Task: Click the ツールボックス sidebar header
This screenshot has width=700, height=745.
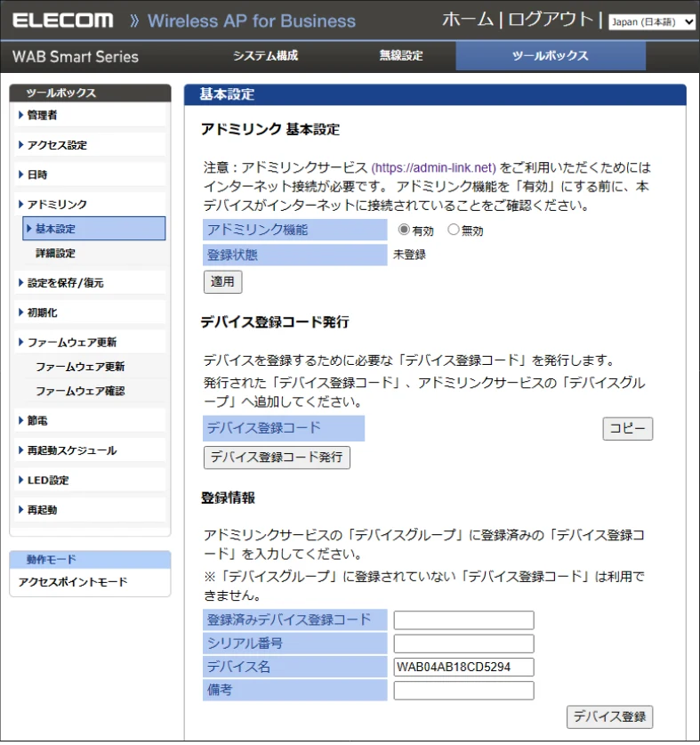Action: click(x=90, y=93)
